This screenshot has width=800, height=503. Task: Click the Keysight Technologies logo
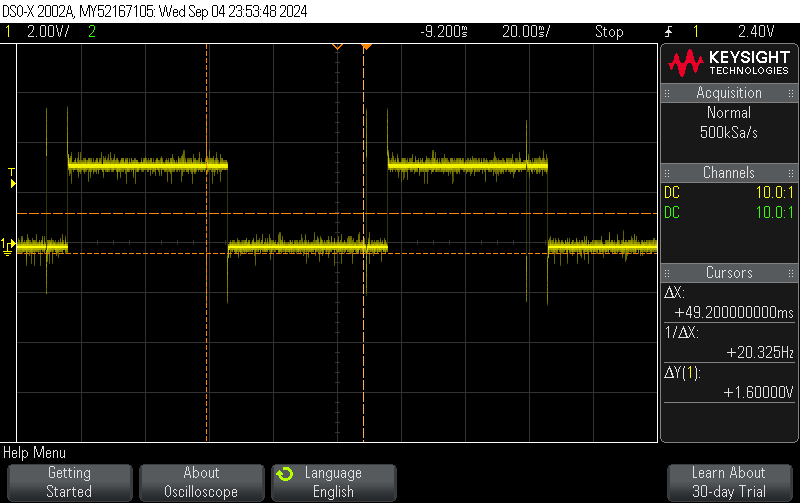pyautogui.click(x=729, y=64)
